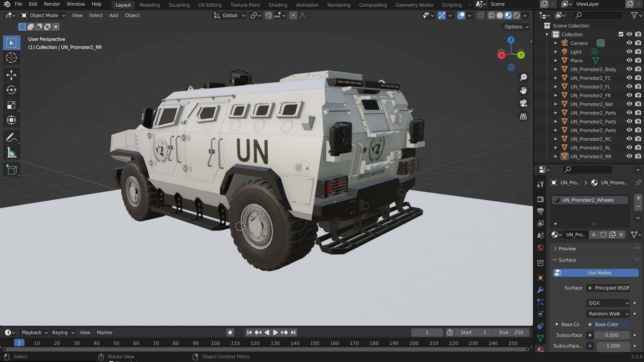Select the Select Box tool
Screen dimensions: 644x362
click(x=11, y=43)
